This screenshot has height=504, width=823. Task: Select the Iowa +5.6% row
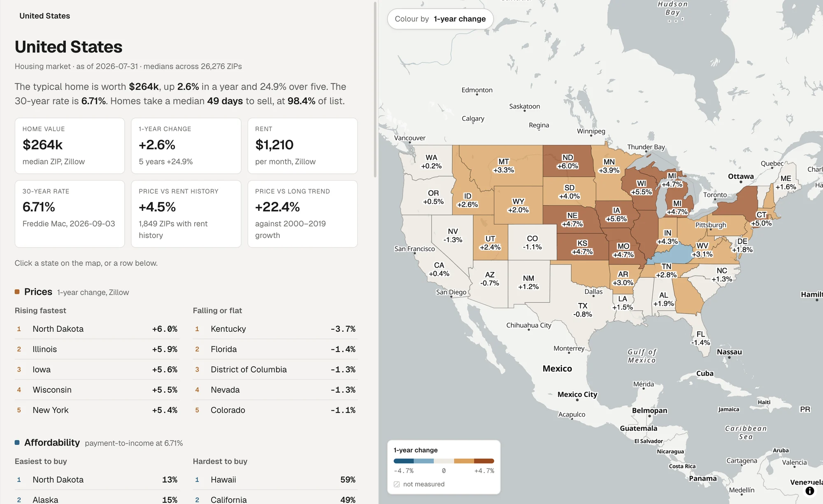[x=97, y=370]
